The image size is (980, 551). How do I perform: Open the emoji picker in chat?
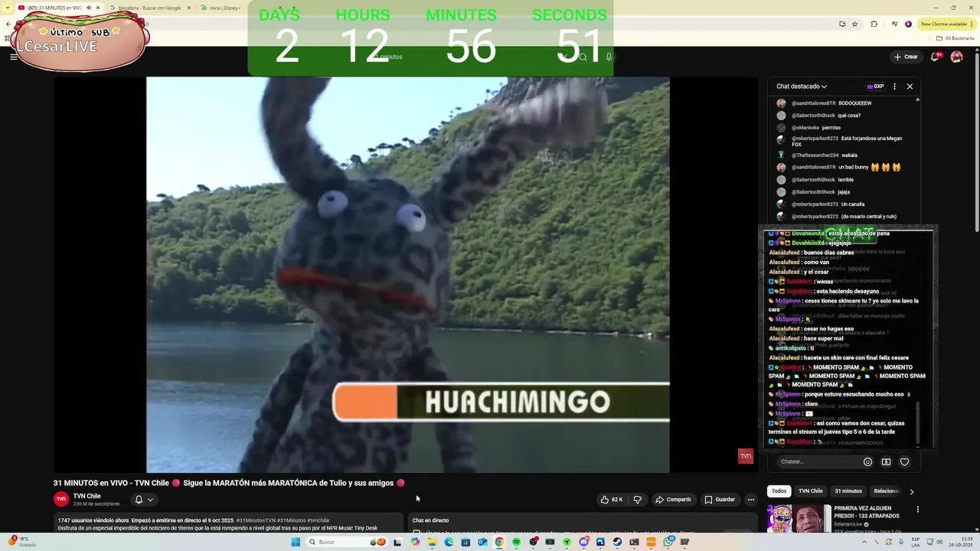pos(867,461)
